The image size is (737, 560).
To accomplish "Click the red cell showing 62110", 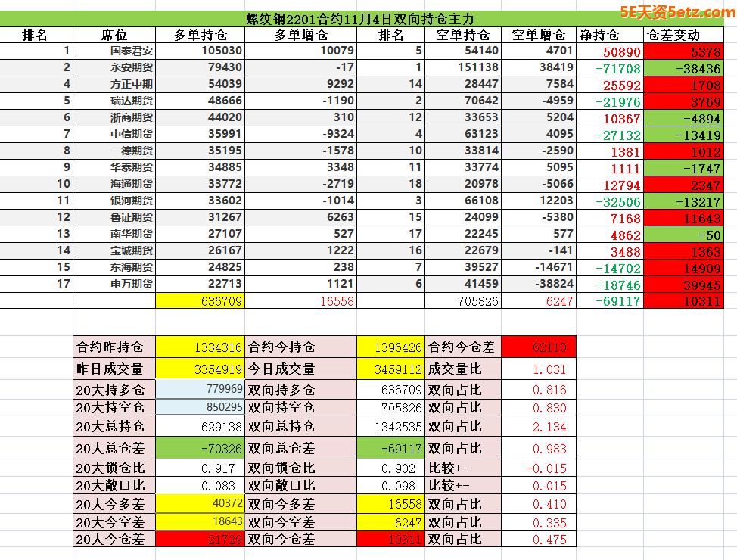I will tap(539, 347).
